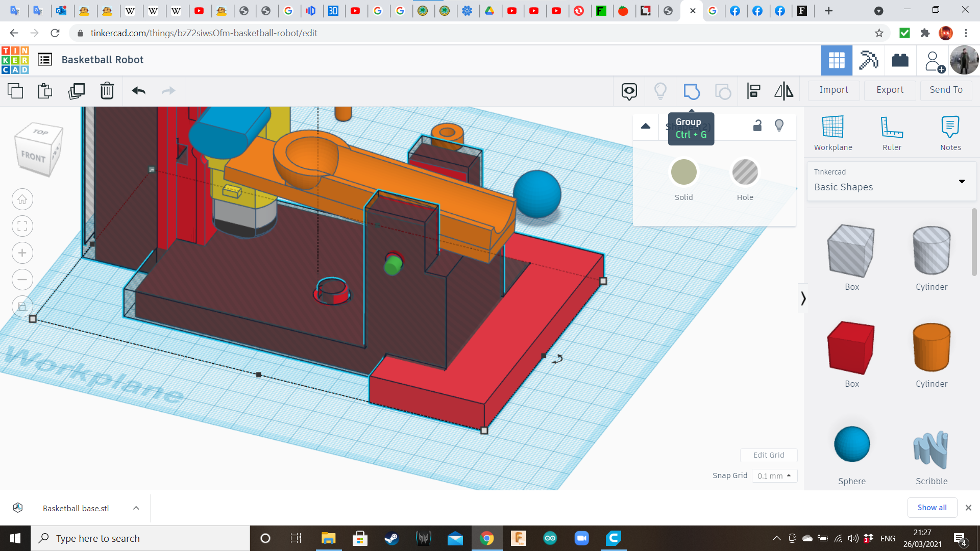
Task: Fit all in view icon
Action: click(x=22, y=226)
